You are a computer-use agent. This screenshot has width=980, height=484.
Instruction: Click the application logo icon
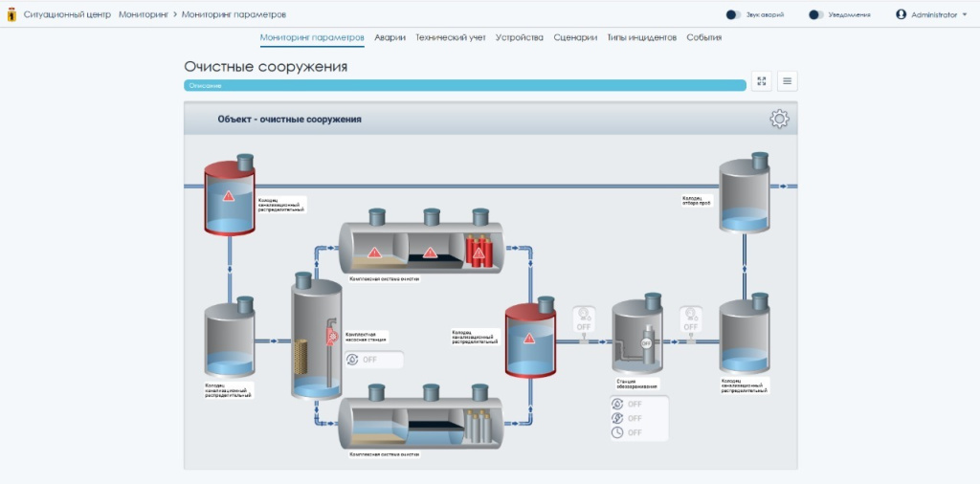click(x=11, y=14)
